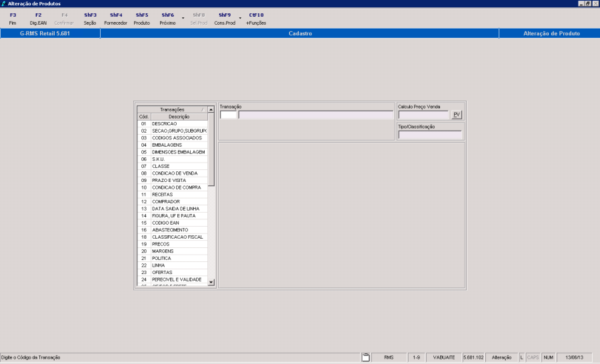600x364 pixels.
Task: Click the transactions list scroll down arrow
Action: coord(211,283)
